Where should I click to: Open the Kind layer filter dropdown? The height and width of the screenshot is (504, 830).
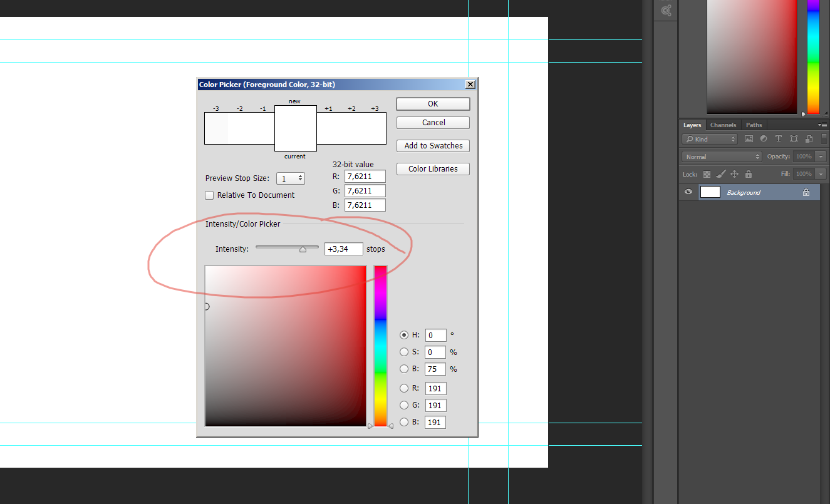tap(710, 139)
